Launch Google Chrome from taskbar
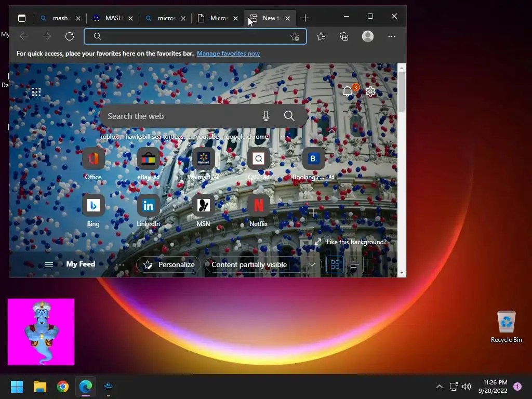532x399 pixels. click(x=63, y=387)
